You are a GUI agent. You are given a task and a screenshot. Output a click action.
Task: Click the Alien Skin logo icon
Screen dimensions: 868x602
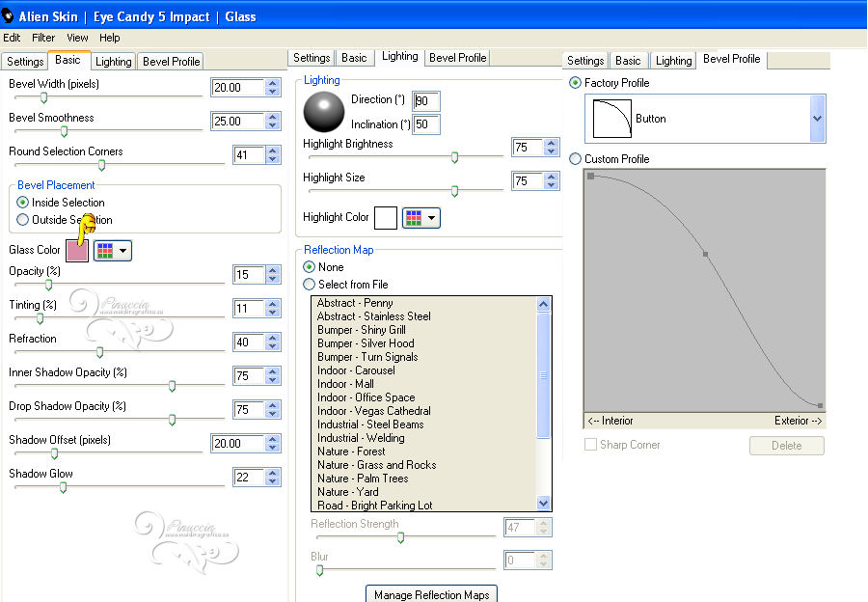coord(8,16)
